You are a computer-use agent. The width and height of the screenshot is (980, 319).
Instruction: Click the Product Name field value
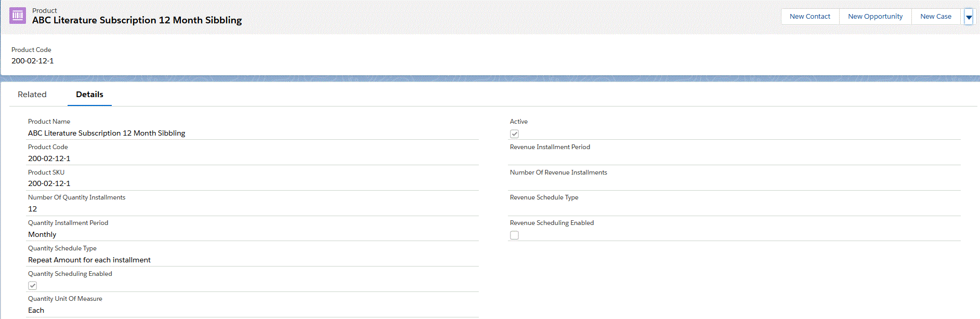click(x=107, y=134)
